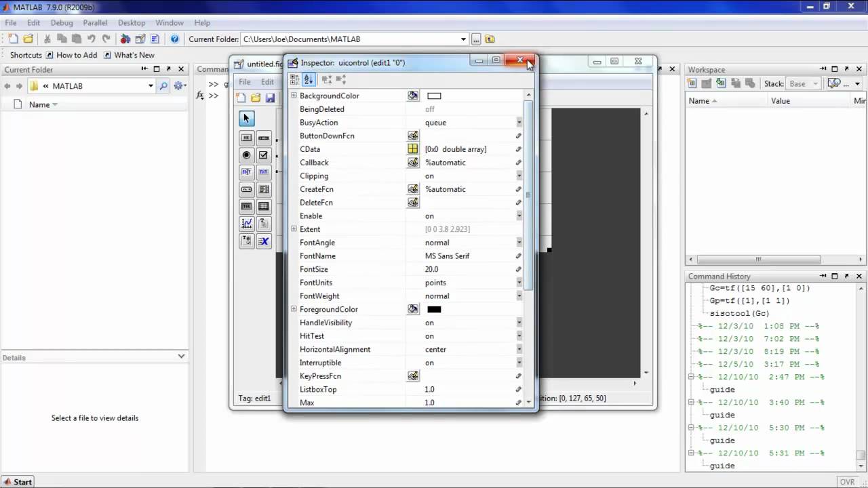Choose the Static Text component in GUIDE palette
This screenshot has width=868, height=488.
pyautogui.click(x=264, y=172)
